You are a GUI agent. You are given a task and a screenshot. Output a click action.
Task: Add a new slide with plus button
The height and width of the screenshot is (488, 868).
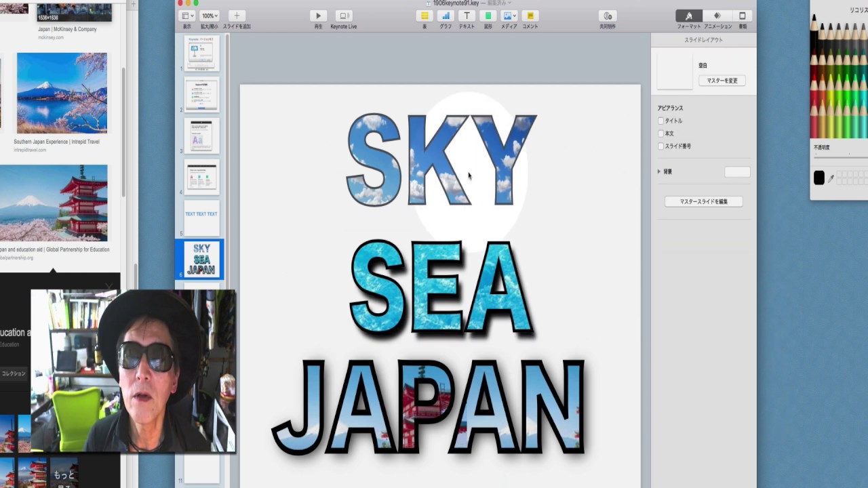(x=237, y=16)
